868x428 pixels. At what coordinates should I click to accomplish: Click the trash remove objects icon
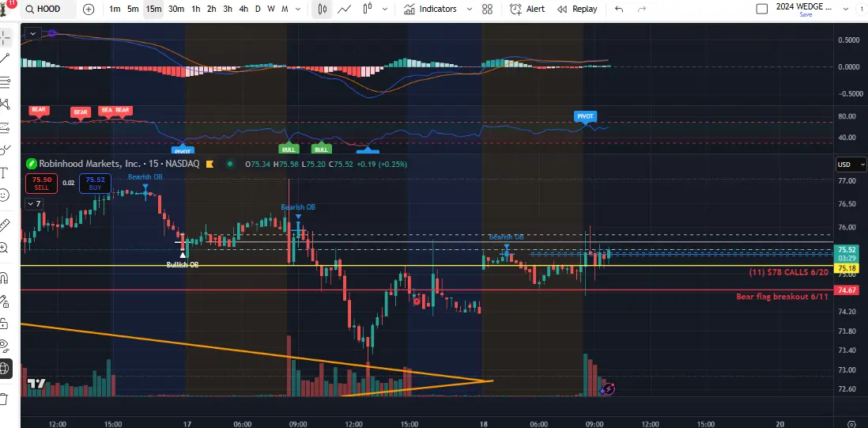point(5,399)
